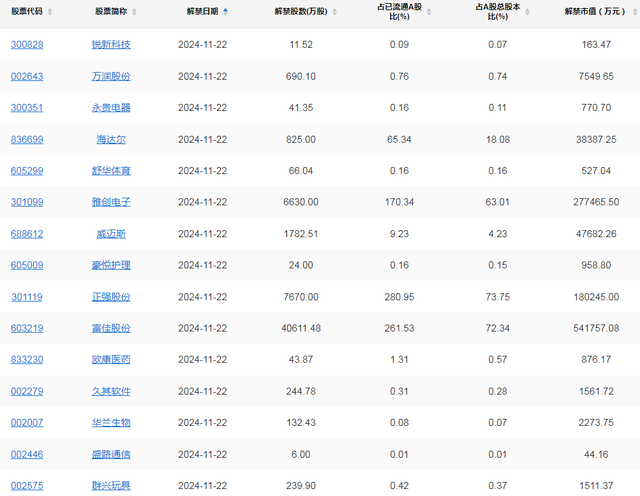Image resolution: width=640 pixels, height=496 pixels.
Task: Select the 6630.00 shares cell
Action: pos(301,202)
